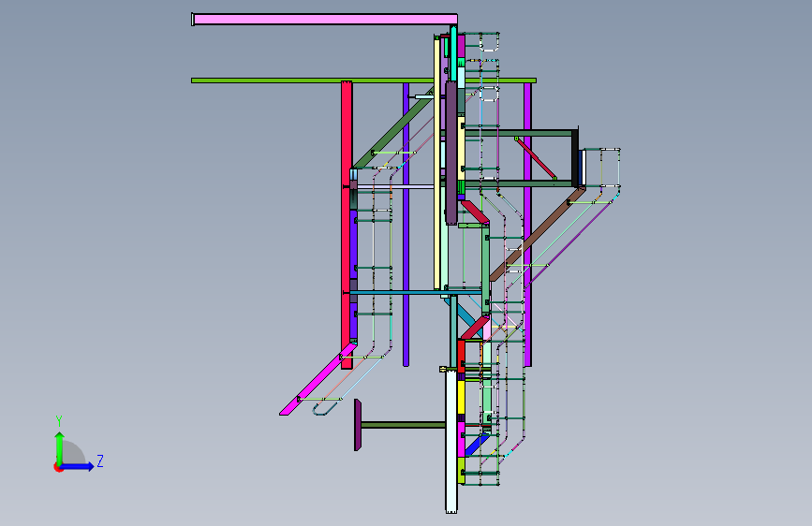Pick olive horizontal bar of the T-shaped bracket
Screen dimensions: 812x526
coord(403,425)
